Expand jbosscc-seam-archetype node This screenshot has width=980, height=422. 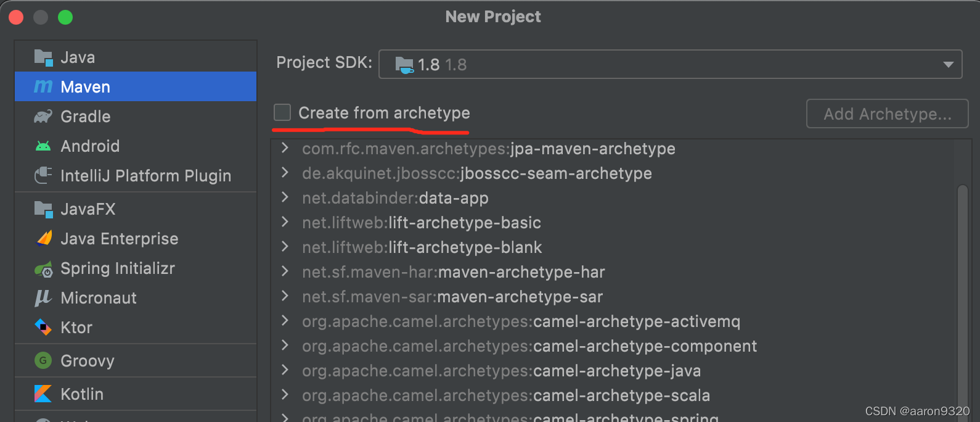[x=285, y=173]
